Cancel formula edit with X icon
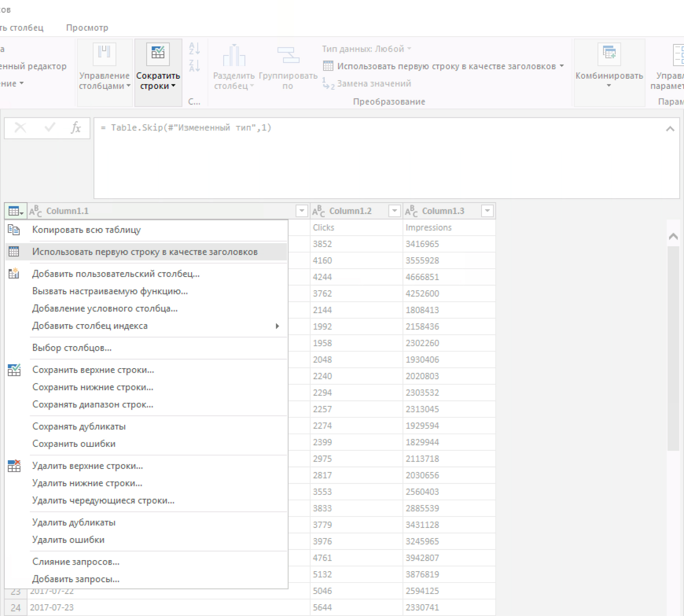684x616 pixels. tap(20, 128)
